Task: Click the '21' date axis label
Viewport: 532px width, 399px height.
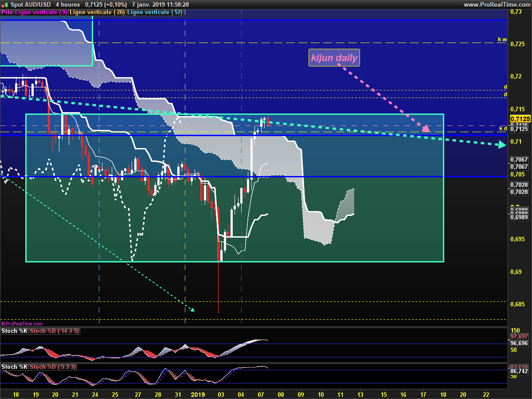Action: [75, 394]
